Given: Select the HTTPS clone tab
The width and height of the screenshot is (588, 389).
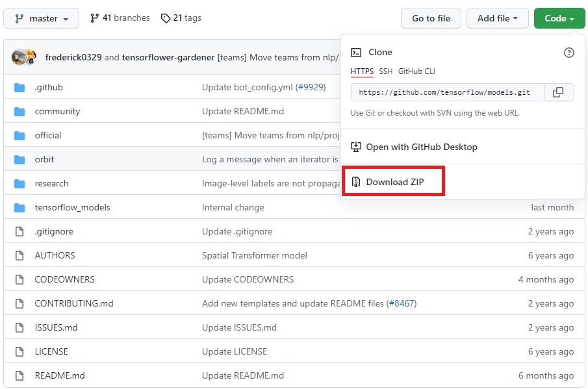Looking at the screenshot, I should point(362,71).
